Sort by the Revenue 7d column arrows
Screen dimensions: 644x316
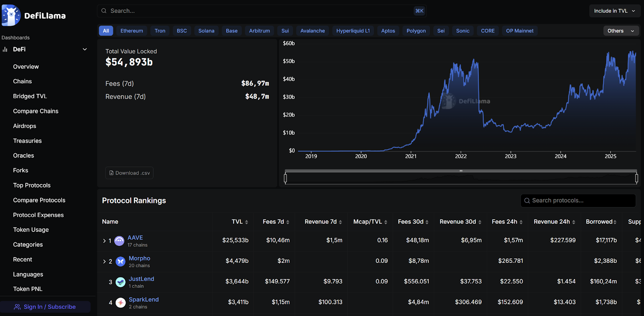click(x=341, y=222)
